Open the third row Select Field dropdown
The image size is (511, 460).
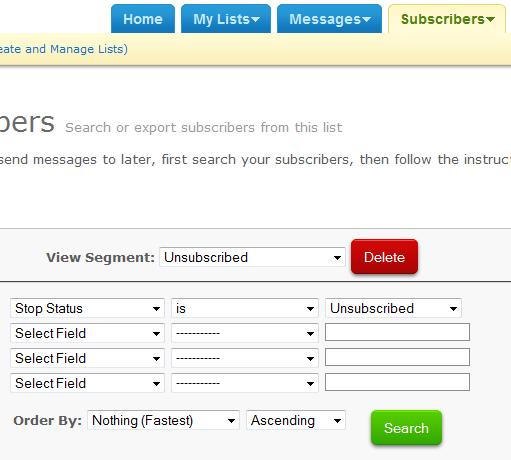click(87, 358)
